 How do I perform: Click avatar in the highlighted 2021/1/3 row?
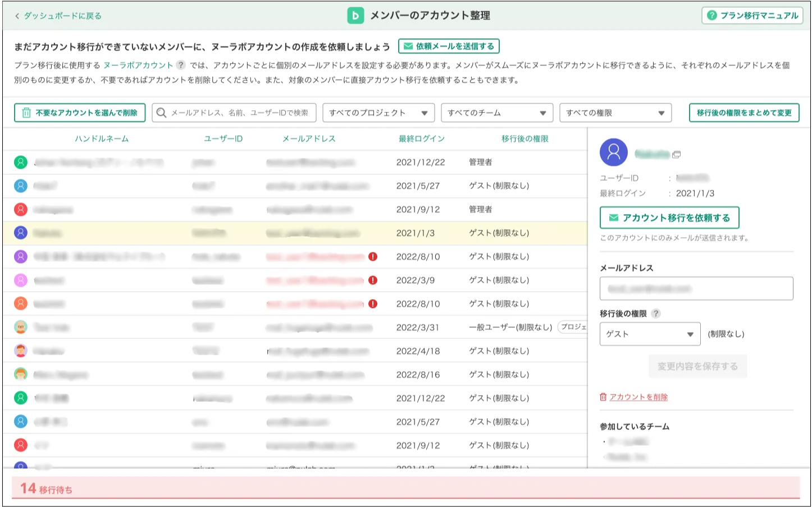pyautogui.click(x=21, y=233)
